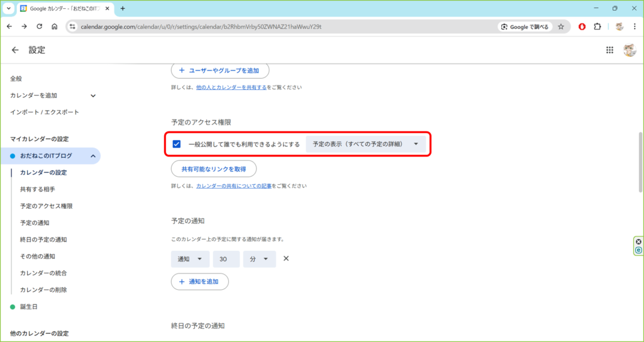Viewport: 644px width, 342px height.
Task: Open the 通知 type dropdown
Action: pyautogui.click(x=190, y=259)
